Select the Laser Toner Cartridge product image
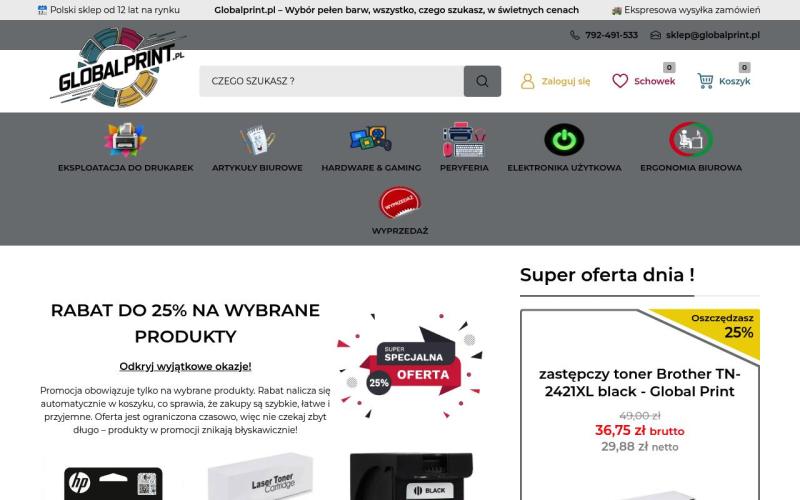Image resolution: width=800 pixels, height=500 pixels. [x=260, y=478]
